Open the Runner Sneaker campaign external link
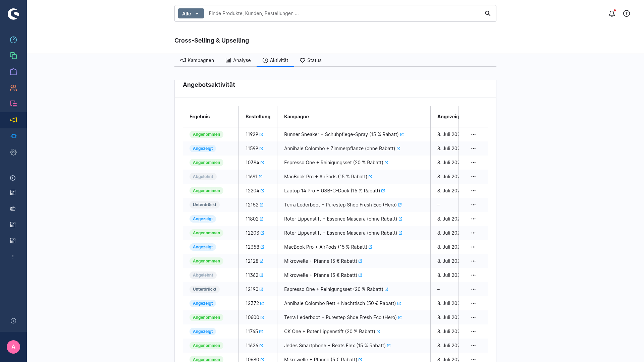 point(402,134)
